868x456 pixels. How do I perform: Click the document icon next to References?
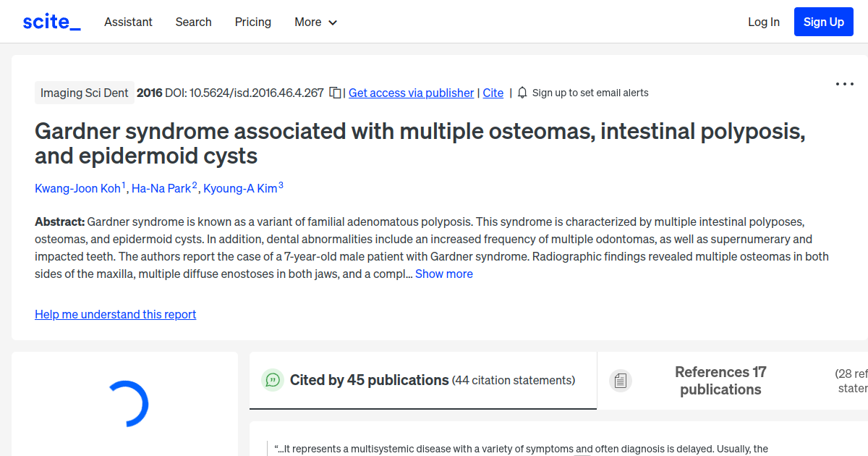[x=621, y=380]
